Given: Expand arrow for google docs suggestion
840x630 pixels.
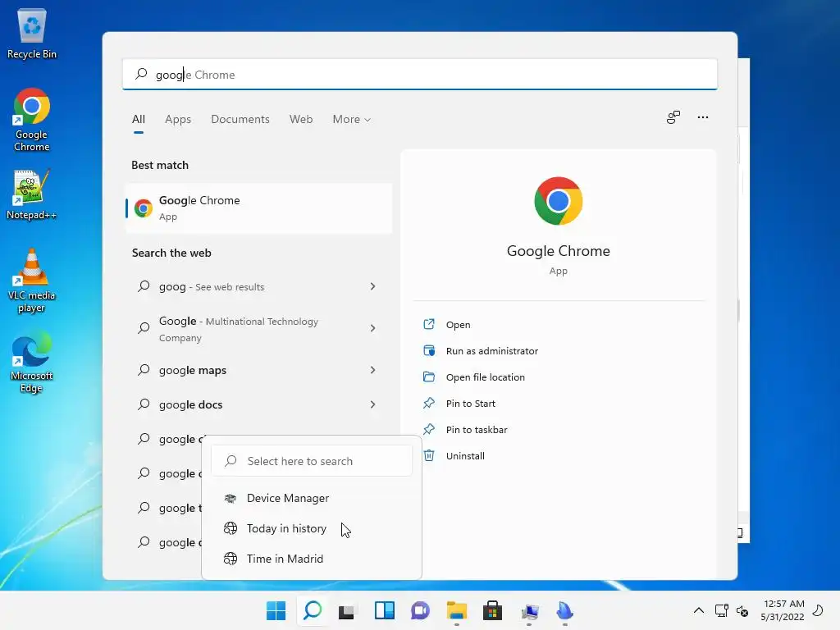Looking at the screenshot, I should coord(373,404).
